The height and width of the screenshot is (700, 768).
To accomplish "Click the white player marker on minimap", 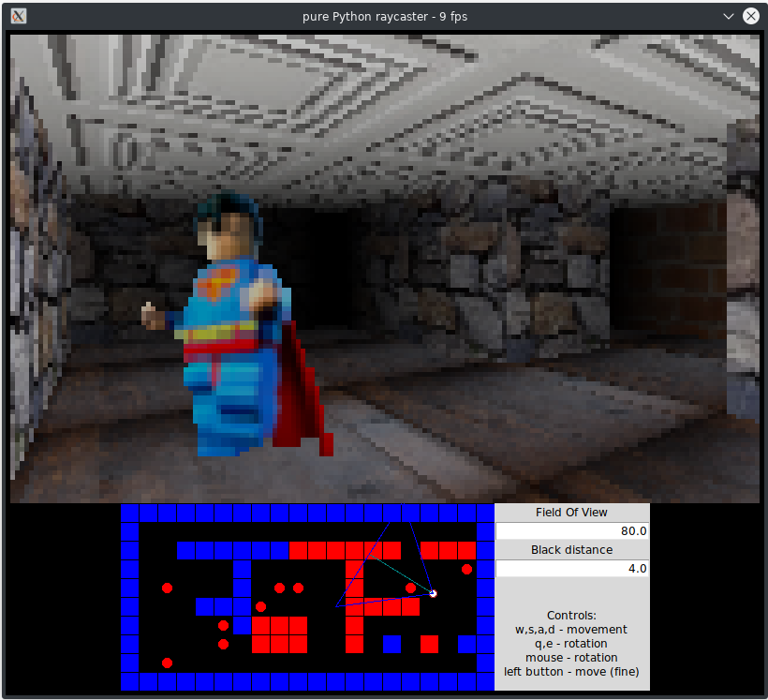I will click(x=433, y=593).
